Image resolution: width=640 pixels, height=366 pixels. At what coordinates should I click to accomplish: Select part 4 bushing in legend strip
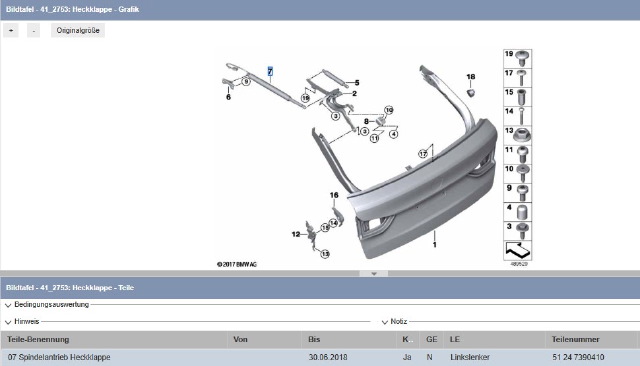pyautogui.click(x=518, y=212)
